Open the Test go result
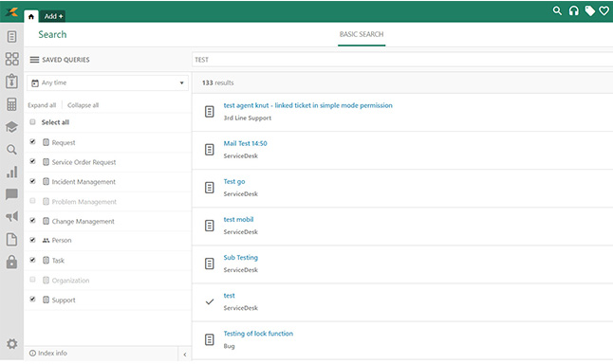This screenshot has height=364, width=613. [x=234, y=182]
